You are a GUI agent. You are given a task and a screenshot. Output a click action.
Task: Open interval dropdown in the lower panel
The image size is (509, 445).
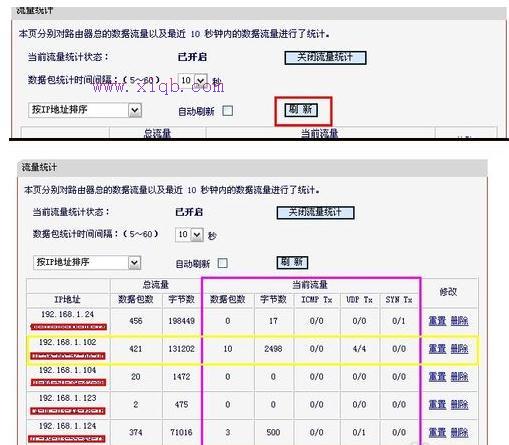189,235
